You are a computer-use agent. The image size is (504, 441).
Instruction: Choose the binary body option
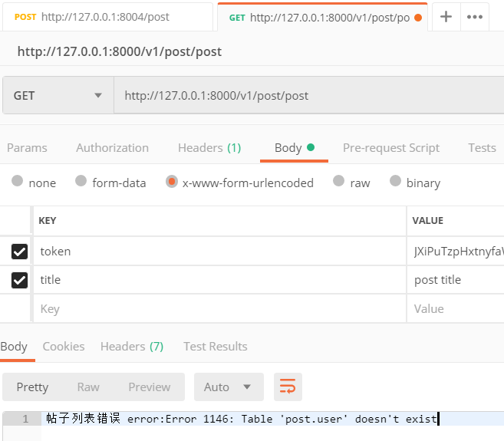[395, 182]
